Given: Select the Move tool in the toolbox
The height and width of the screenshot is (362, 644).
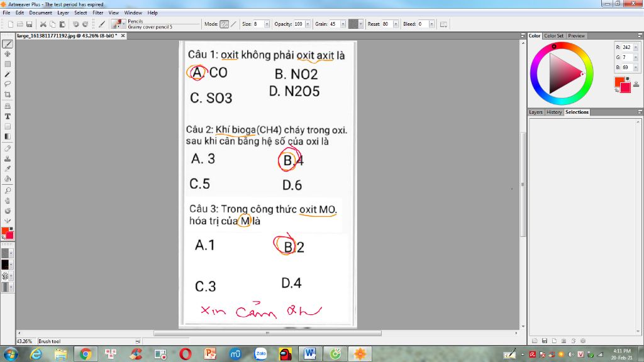Looking at the screenshot, I should click(8, 54).
